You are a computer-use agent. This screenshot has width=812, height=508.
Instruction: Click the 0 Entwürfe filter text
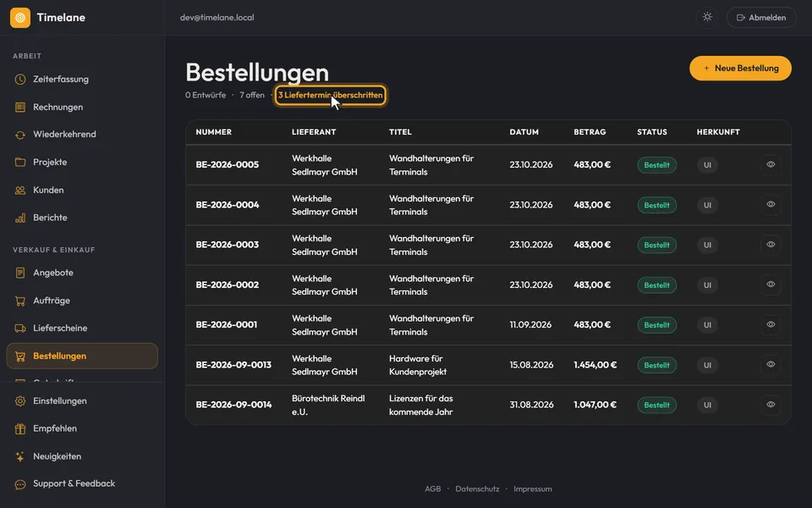click(x=206, y=96)
